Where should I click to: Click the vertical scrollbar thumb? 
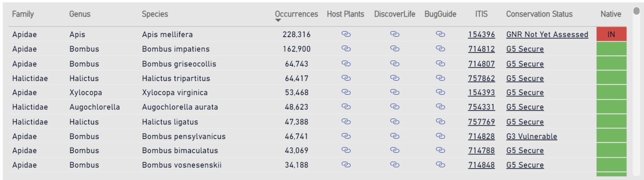click(x=636, y=11)
